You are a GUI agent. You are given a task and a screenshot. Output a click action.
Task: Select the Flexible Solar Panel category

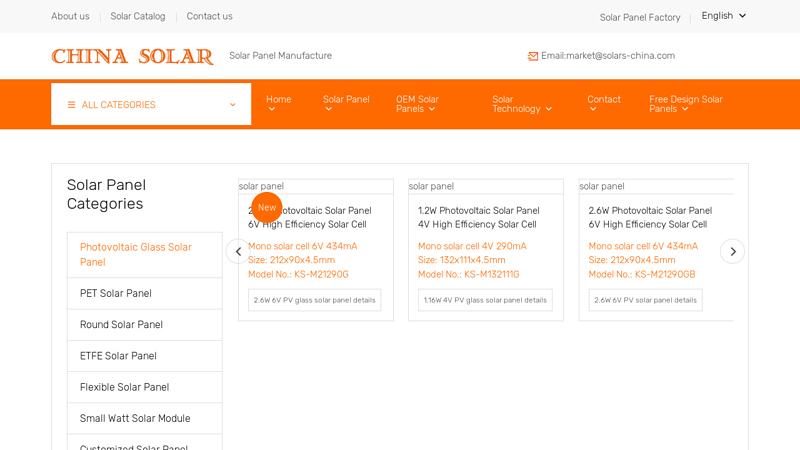(x=145, y=387)
